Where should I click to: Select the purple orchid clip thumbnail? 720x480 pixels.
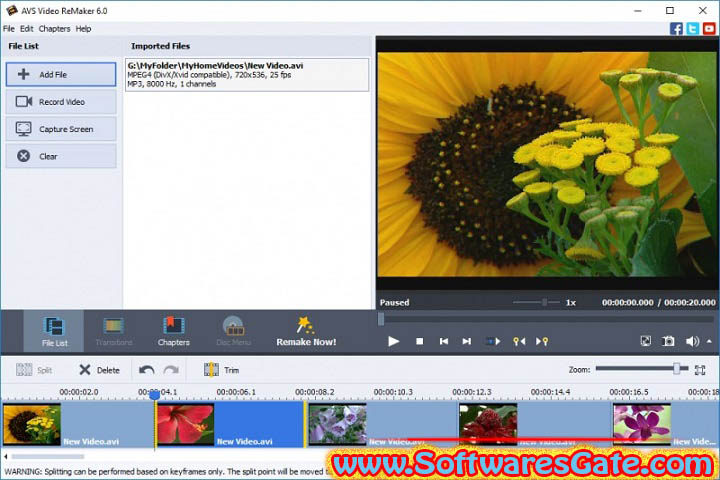pos(642,425)
